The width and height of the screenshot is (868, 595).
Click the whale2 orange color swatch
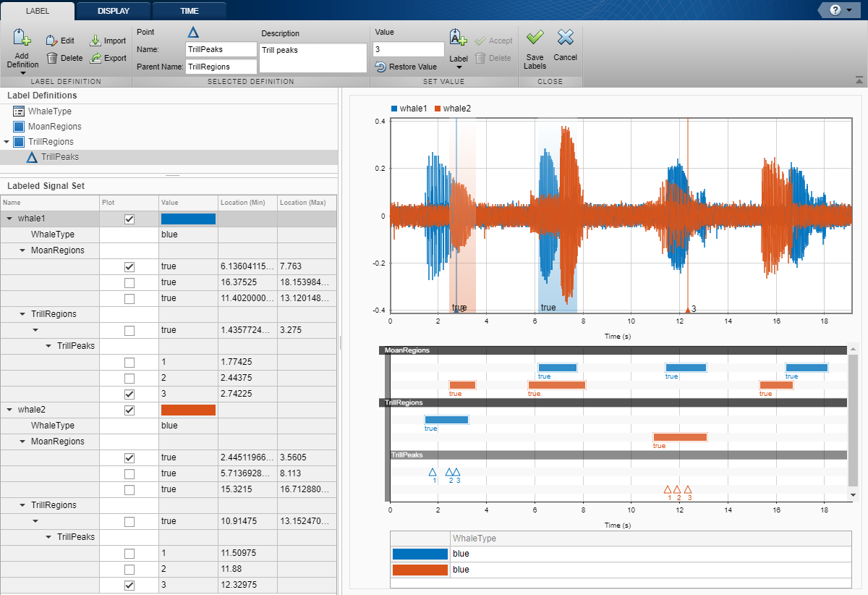[x=188, y=410]
